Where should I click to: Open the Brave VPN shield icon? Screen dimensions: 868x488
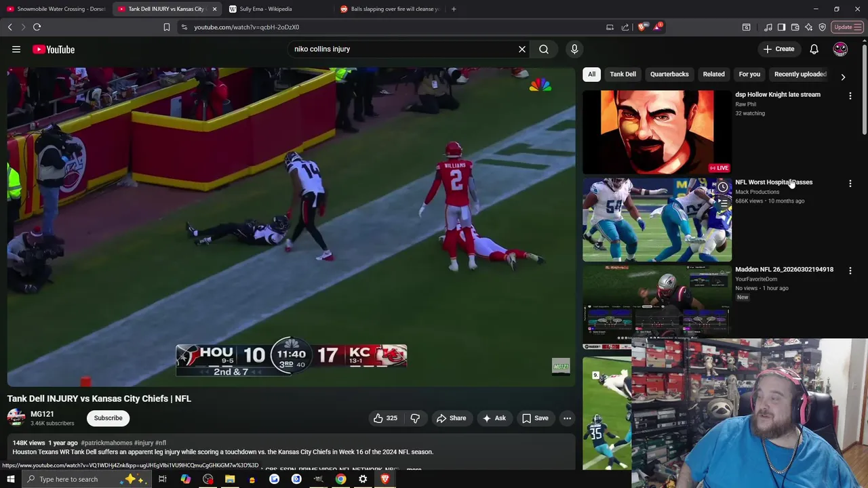[x=822, y=27]
